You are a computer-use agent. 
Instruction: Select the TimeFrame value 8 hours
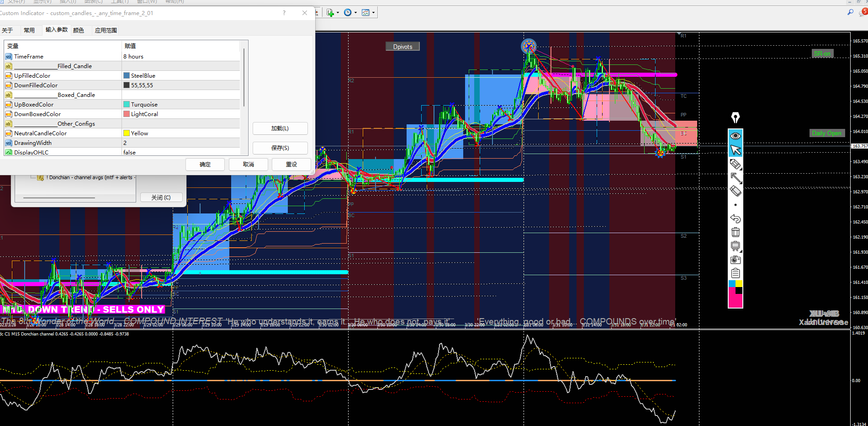pos(181,57)
